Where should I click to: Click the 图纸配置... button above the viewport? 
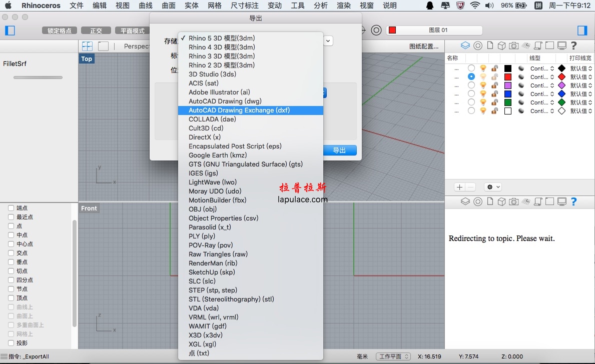(x=424, y=46)
